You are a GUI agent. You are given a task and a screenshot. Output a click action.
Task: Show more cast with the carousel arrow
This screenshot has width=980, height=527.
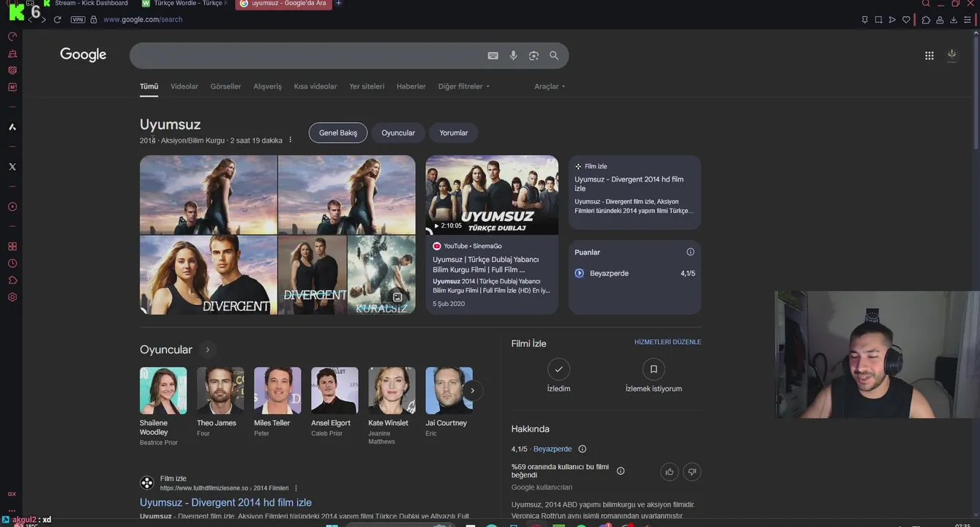click(473, 391)
